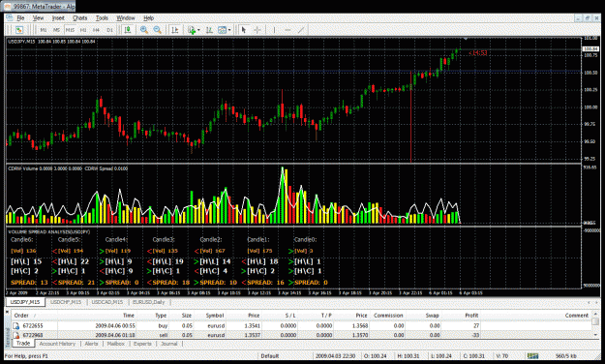This screenshot has width=605, height=364.
Task: Click the Terminal orders vertical scrollbar
Action: 595,325
